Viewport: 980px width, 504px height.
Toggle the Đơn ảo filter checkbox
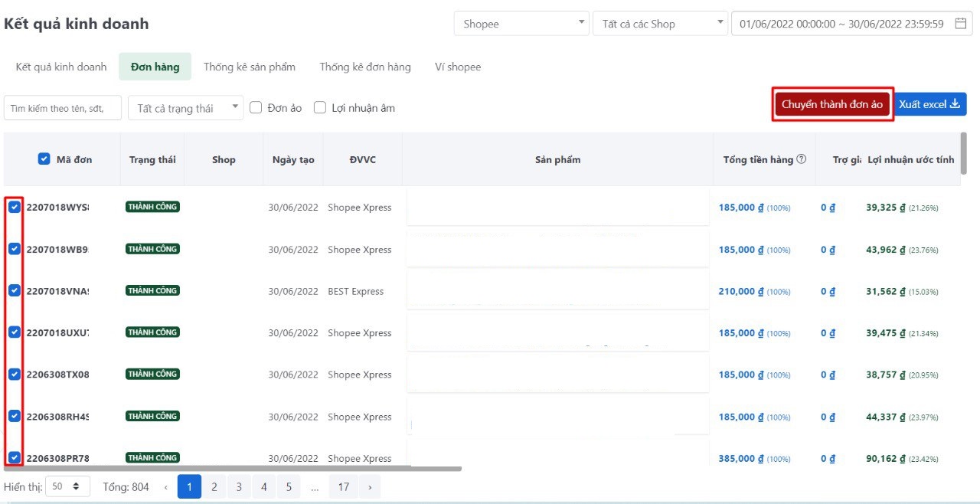click(256, 108)
